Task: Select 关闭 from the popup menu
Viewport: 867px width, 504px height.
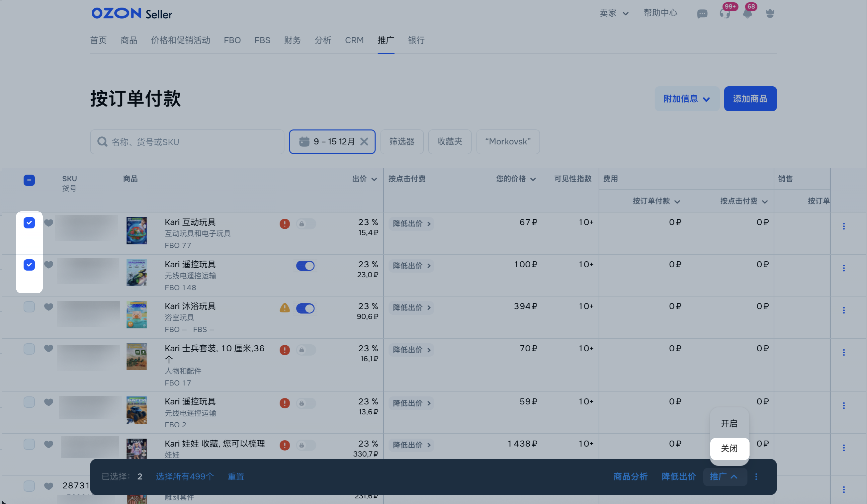Action: point(729,448)
